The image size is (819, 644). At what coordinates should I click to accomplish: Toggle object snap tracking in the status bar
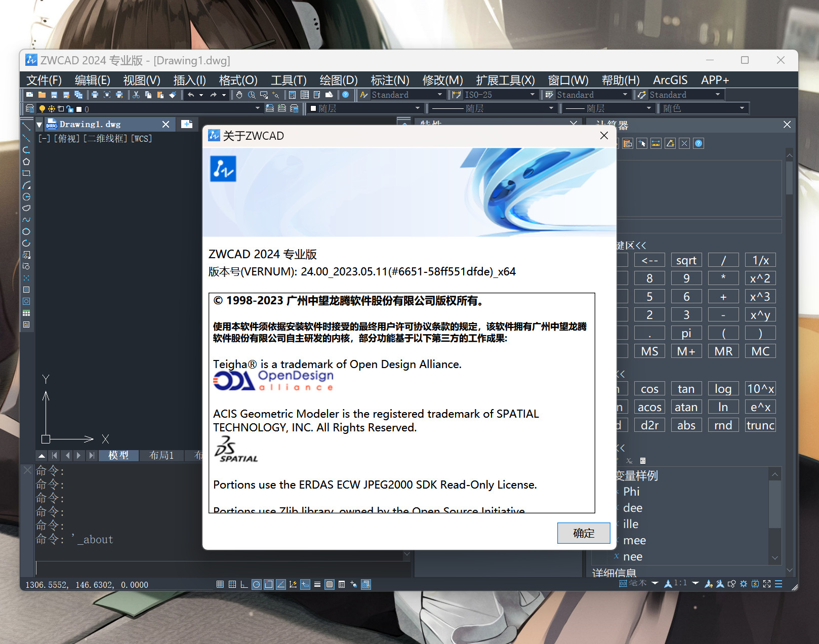pyautogui.click(x=281, y=584)
